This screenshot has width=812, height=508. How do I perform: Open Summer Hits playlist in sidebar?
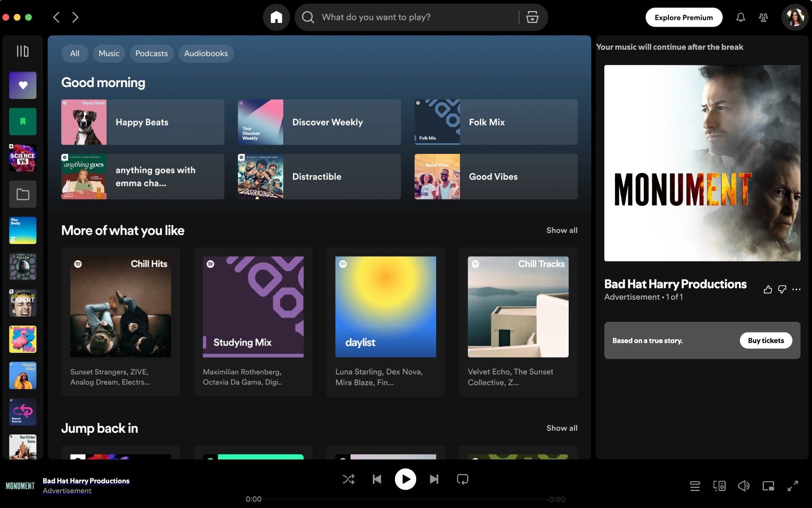(23, 339)
